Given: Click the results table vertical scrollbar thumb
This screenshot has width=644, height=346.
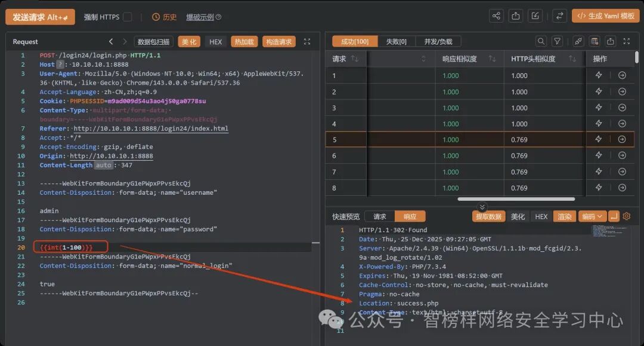Looking at the screenshot, I should click(637, 57).
